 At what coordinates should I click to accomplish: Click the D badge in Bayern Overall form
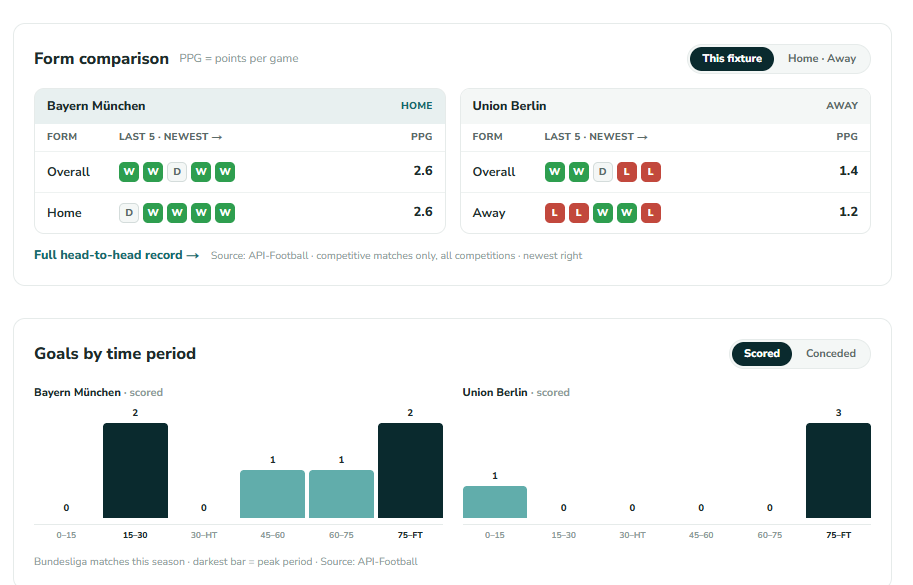(177, 172)
